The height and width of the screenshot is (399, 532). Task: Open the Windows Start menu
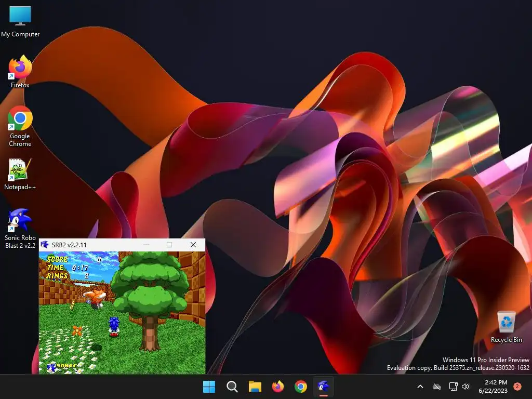[x=209, y=387]
